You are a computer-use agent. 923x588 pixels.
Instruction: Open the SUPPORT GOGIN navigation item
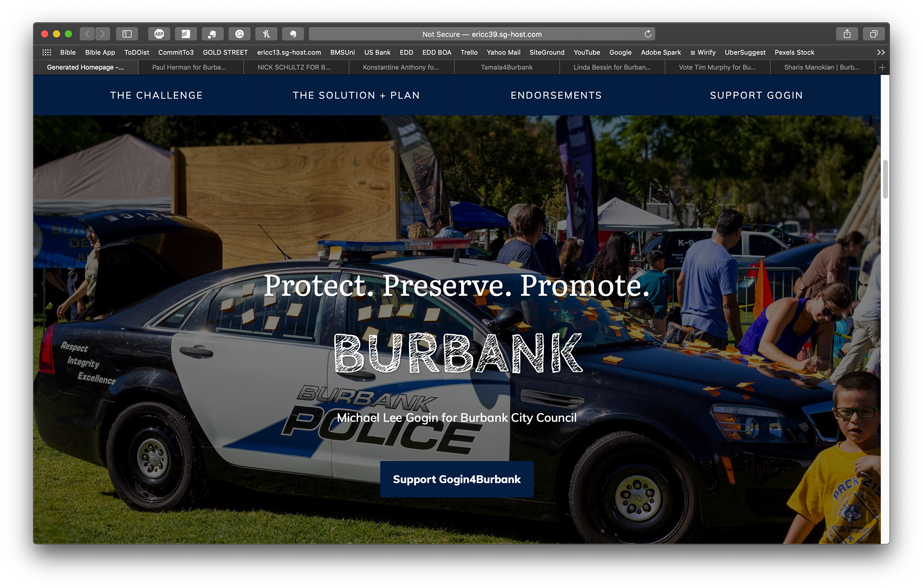coord(756,95)
